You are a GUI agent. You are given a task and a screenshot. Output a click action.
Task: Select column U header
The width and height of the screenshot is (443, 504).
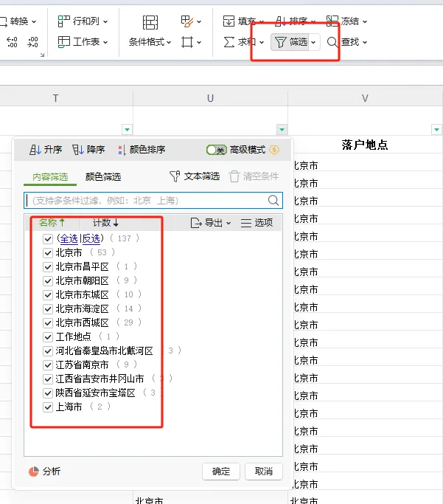click(x=210, y=98)
